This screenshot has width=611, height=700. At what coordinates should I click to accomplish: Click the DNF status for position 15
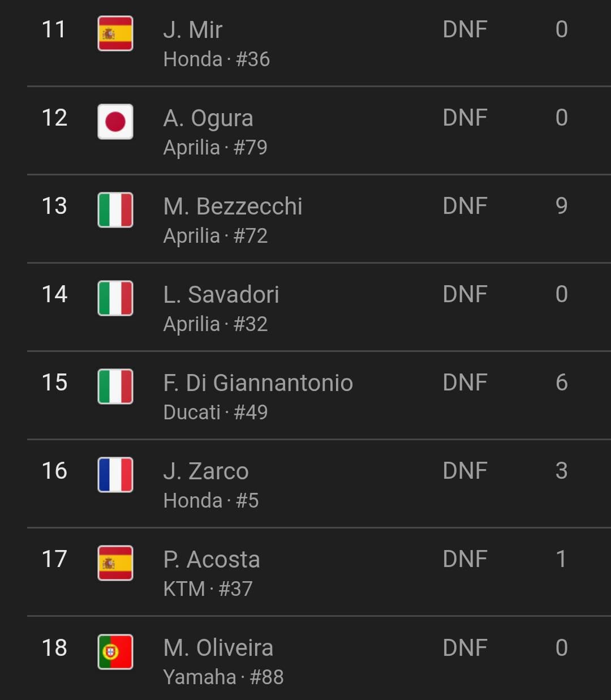coord(465,383)
